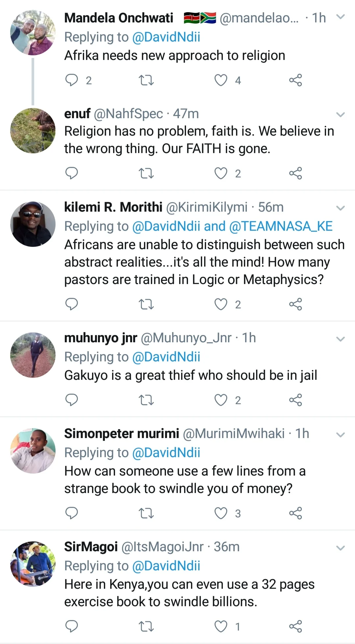Open options chevron on enuf's tweet
The height and width of the screenshot is (644, 355).
tap(341, 115)
